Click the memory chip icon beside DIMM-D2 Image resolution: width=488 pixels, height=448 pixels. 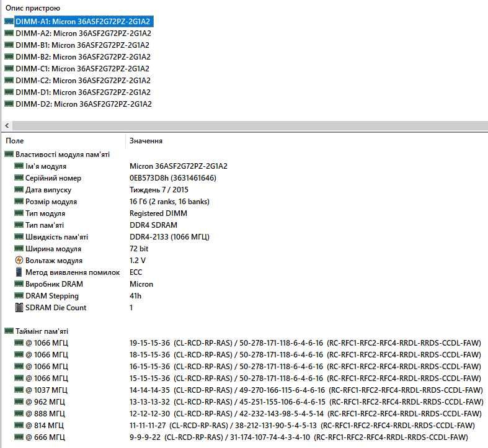(x=9, y=104)
